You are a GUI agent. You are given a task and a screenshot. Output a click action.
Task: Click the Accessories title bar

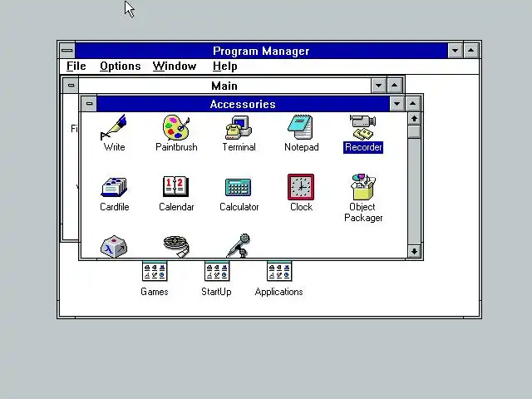click(243, 104)
